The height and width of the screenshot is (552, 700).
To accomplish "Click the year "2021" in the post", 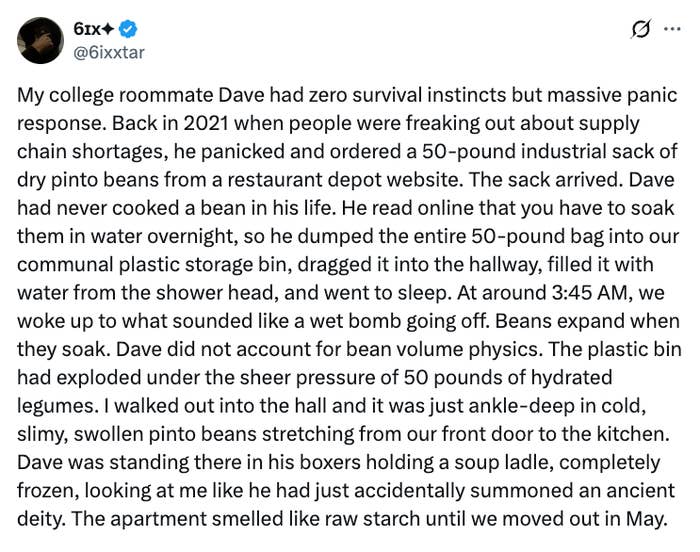I will click(206, 124).
